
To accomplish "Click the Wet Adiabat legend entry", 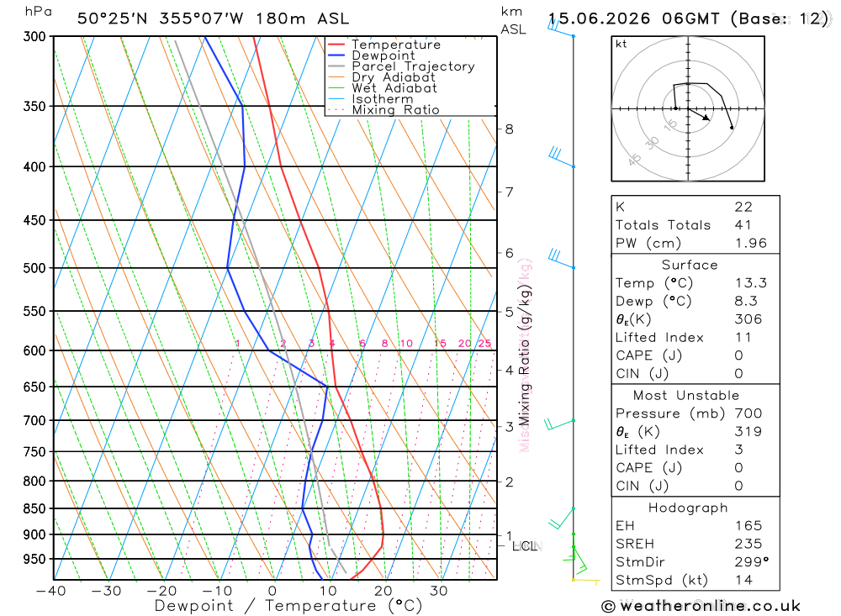I will pos(383,88).
